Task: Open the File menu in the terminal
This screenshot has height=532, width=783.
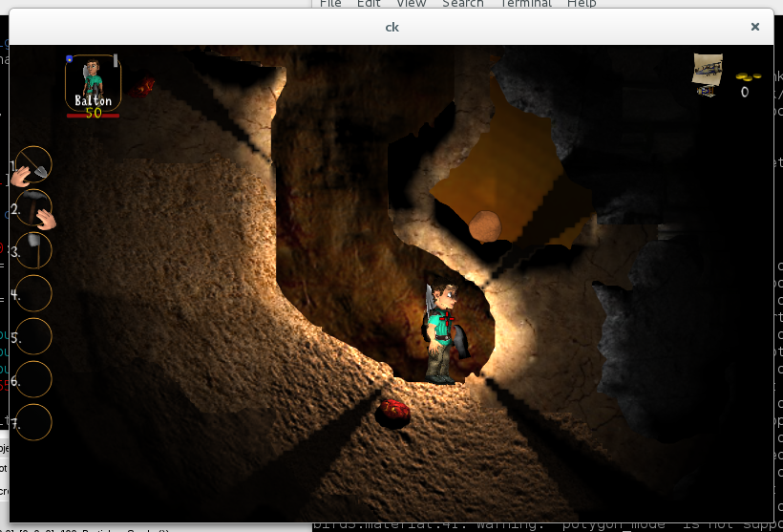Action: [330, 4]
